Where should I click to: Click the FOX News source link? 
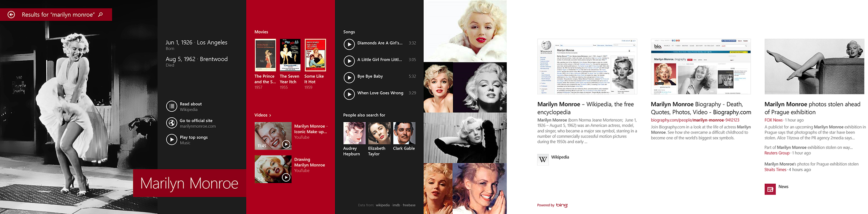pyautogui.click(x=773, y=120)
